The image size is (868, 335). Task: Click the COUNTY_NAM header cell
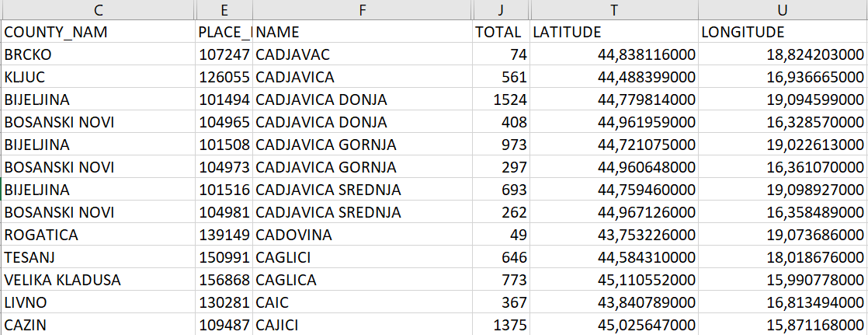click(x=98, y=32)
